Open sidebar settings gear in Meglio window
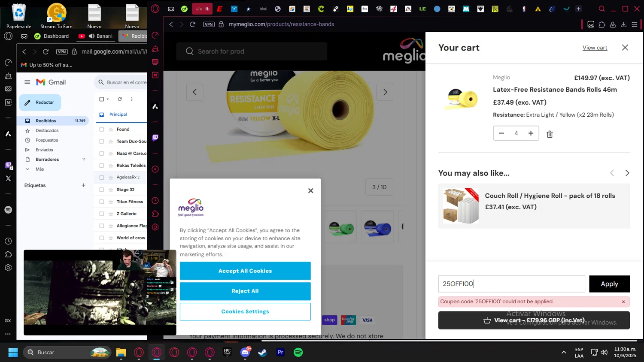644x362 pixels. pyautogui.click(x=155, y=227)
